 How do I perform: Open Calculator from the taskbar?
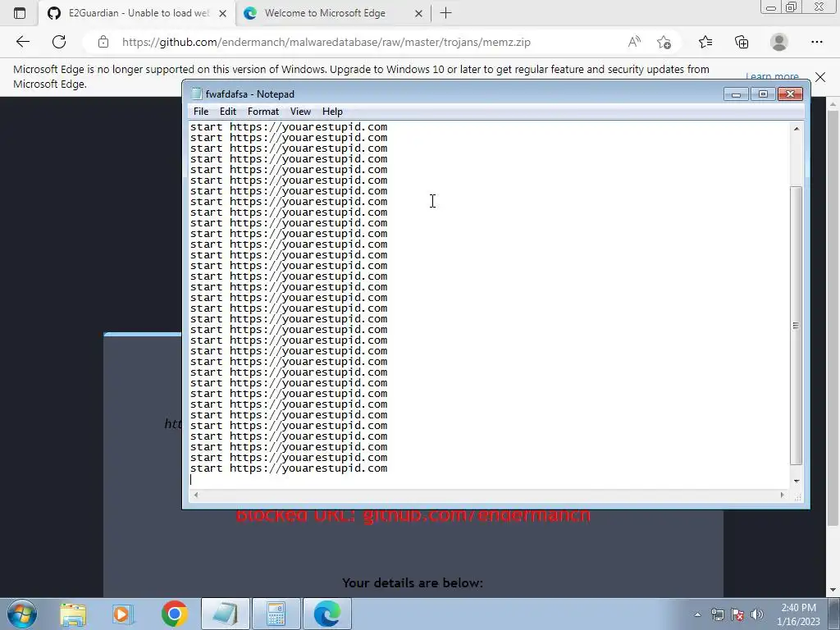click(x=276, y=614)
